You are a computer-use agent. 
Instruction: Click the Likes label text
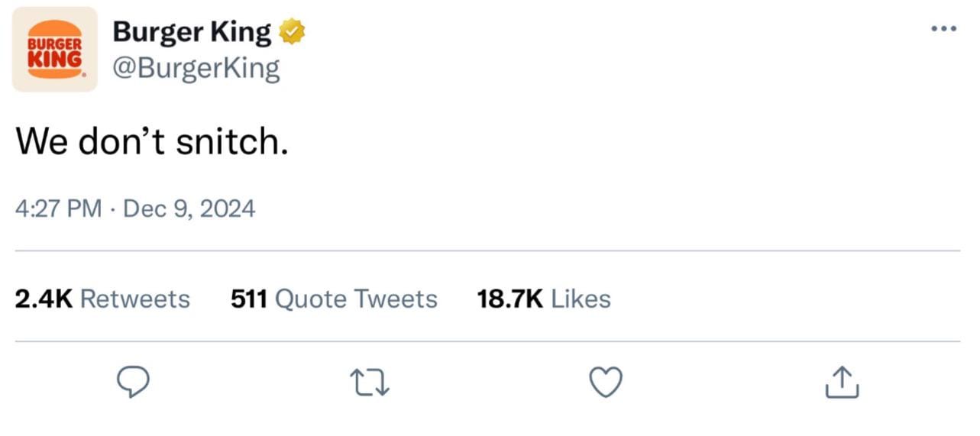click(581, 299)
